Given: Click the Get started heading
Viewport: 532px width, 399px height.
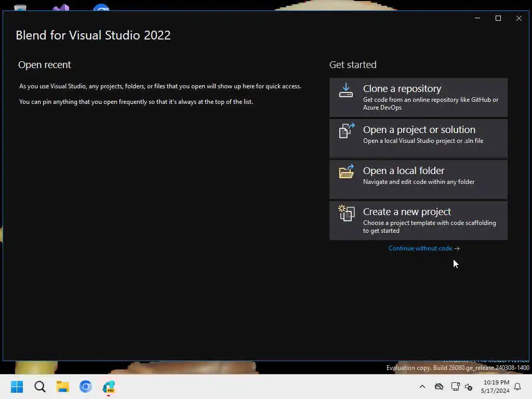Looking at the screenshot, I should (353, 65).
